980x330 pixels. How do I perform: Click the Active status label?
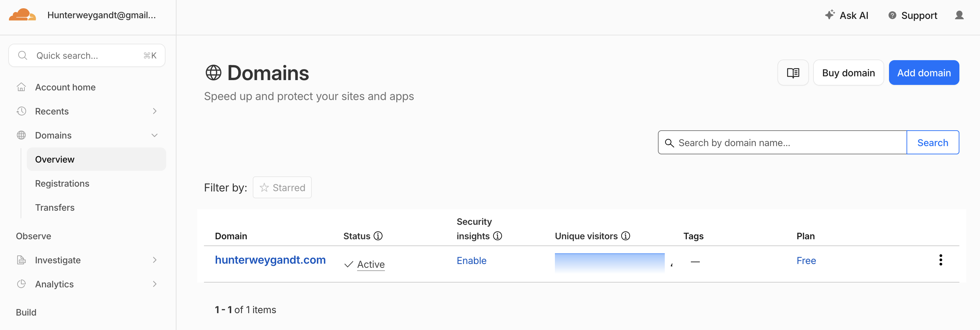point(371,264)
